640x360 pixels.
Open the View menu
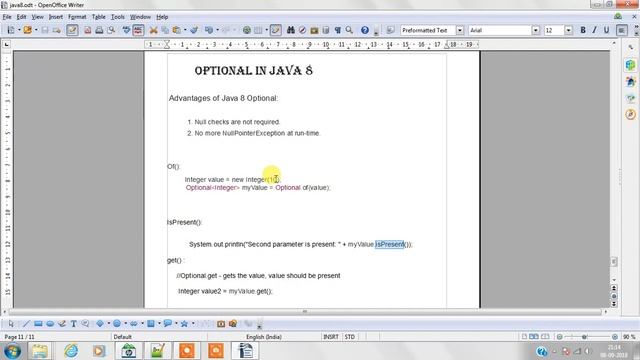[x=38, y=17]
